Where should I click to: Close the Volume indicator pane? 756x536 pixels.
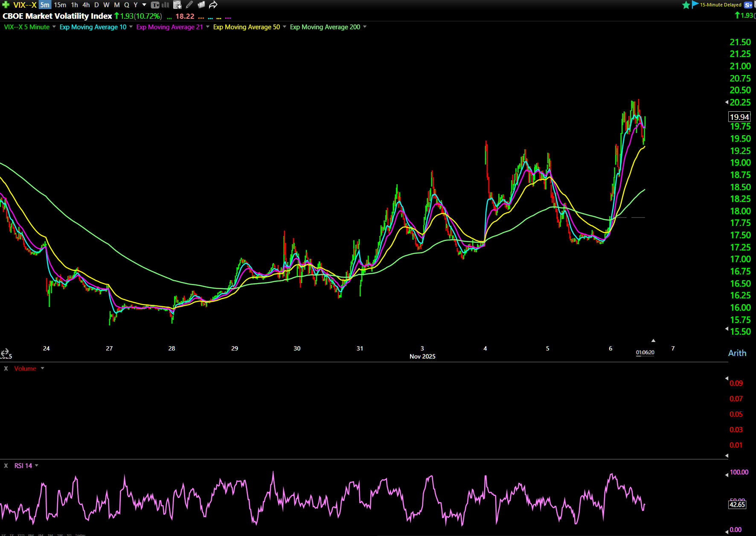pos(6,368)
